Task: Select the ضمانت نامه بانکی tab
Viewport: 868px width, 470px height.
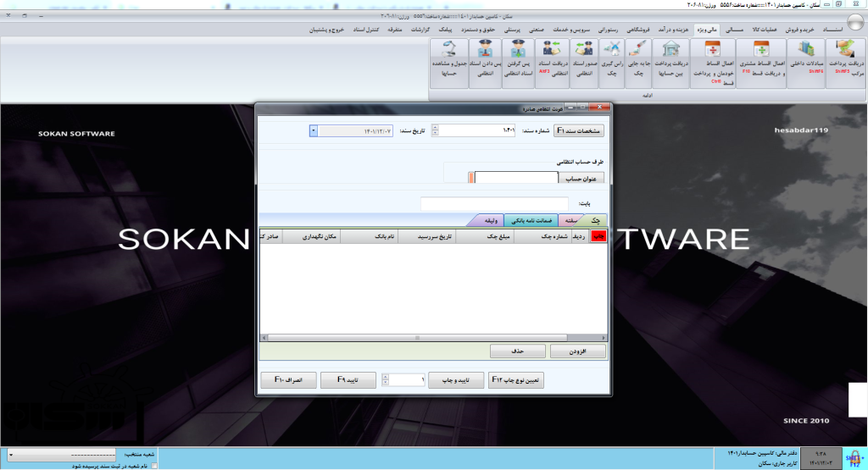Action: pyautogui.click(x=531, y=221)
